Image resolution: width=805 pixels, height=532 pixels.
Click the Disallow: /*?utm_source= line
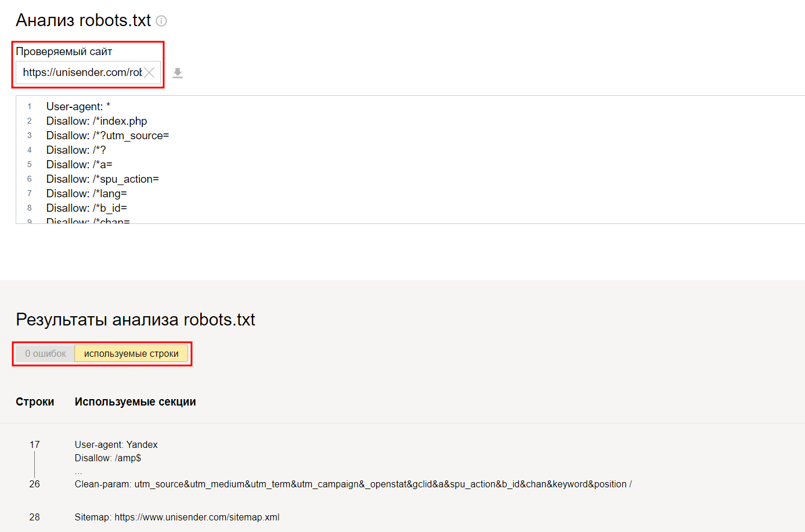pyautogui.click(x=107, y=136)
